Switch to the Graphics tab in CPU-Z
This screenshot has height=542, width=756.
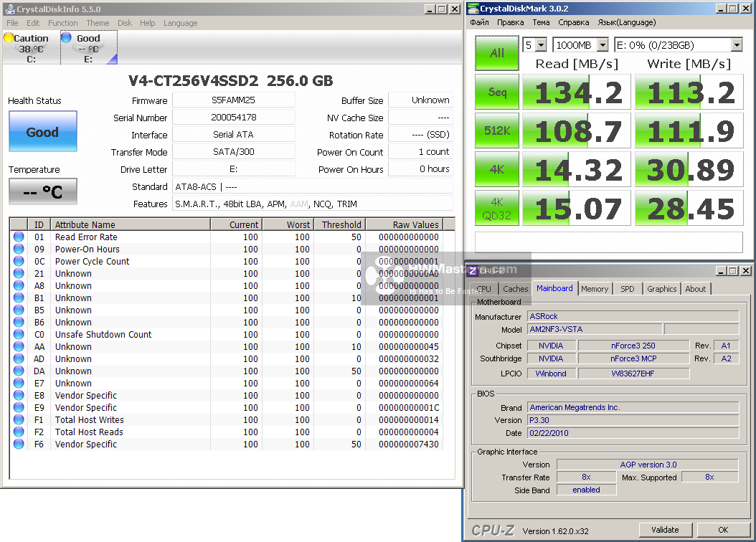[661, 289]
